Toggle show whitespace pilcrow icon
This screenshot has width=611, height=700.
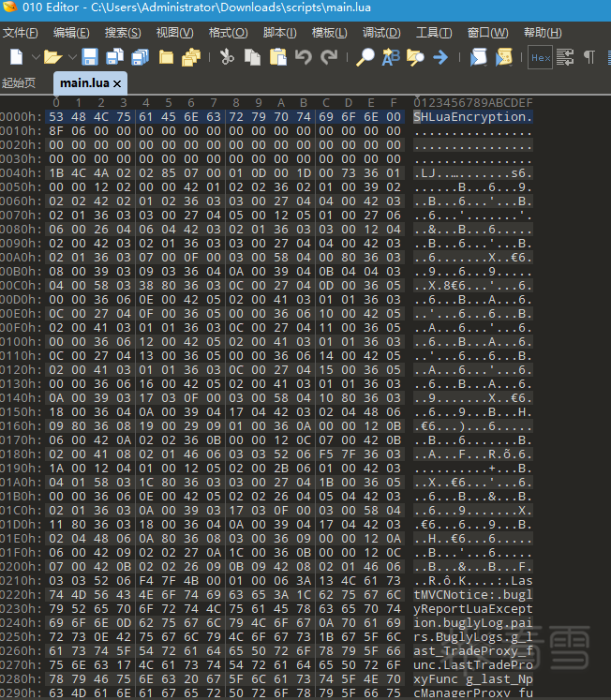[589, 57]
